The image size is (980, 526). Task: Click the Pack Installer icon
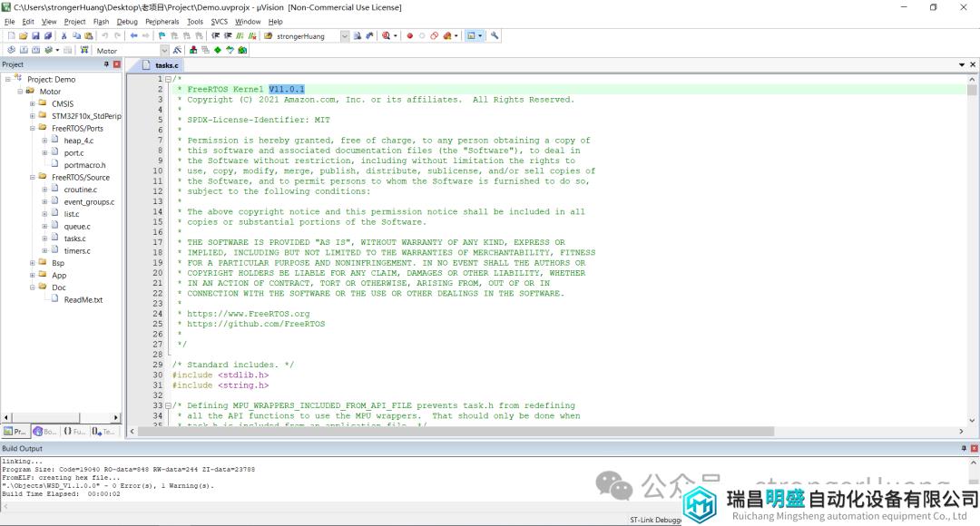[x=242, y=51]
